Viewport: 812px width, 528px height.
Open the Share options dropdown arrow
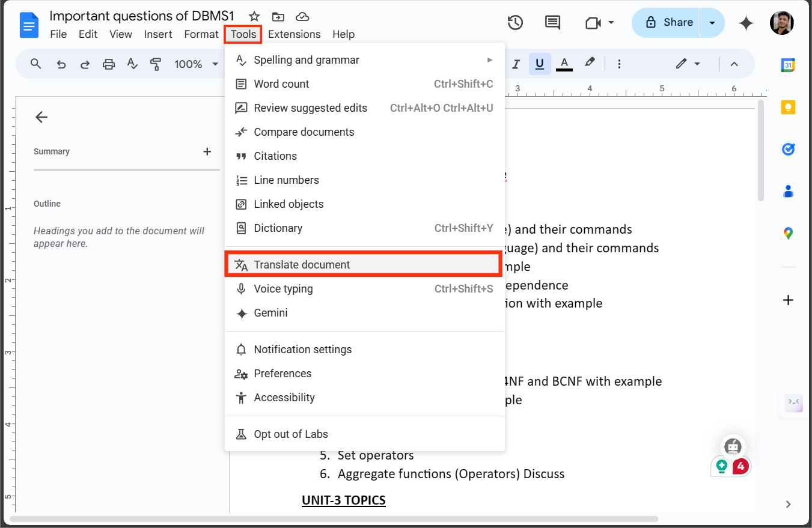(x=712, y=23)
